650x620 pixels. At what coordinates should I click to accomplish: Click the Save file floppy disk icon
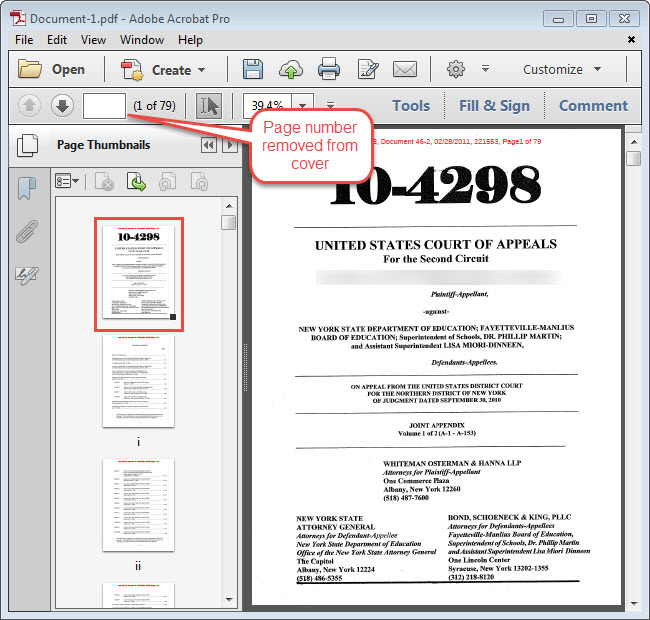pyautogui.click(x=253, y=70)
